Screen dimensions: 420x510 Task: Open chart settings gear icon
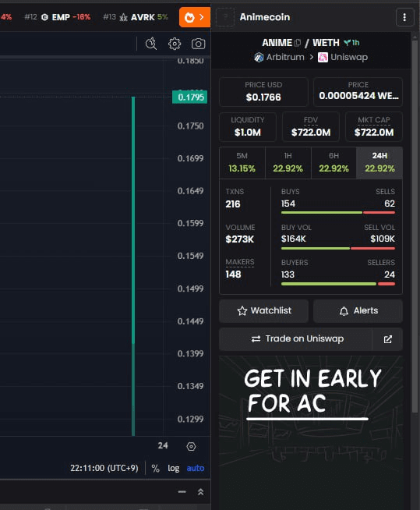click(x=175, y=44)
